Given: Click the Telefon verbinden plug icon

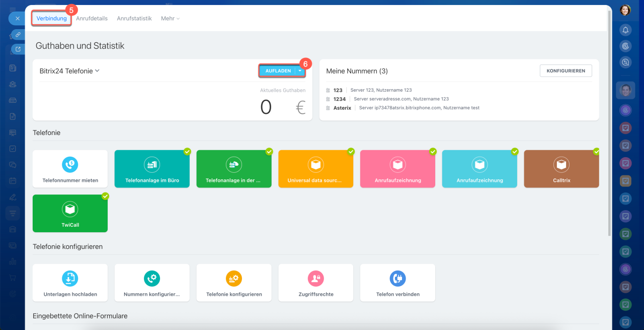Looking at the screenshot, I should point(397,278).
